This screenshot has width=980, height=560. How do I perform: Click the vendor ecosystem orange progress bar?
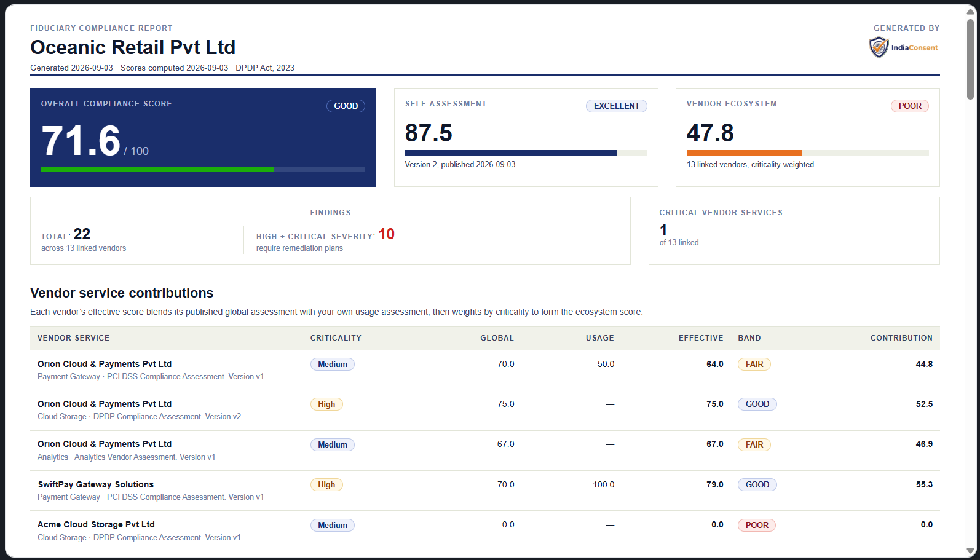coord(807,152)
